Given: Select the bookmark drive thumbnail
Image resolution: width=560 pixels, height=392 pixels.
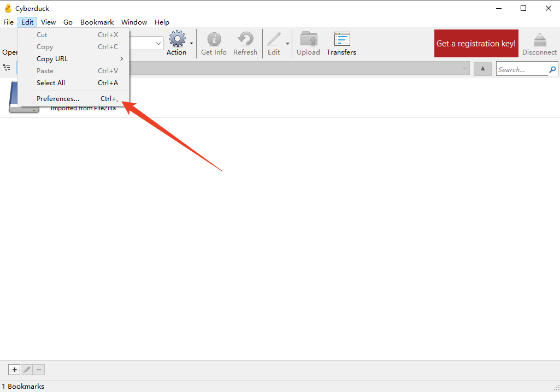Looking at the screenshot, I should coord(23,97).
